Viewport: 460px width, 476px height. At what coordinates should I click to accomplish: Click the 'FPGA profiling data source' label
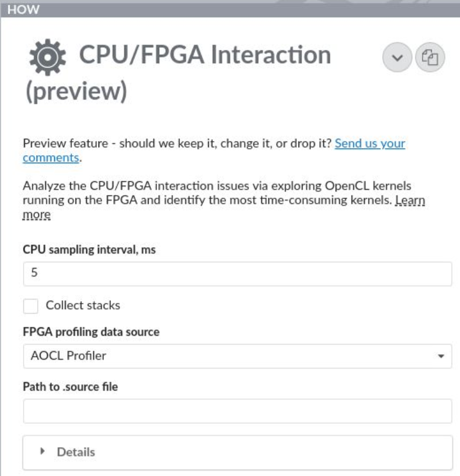click(91, 332)
